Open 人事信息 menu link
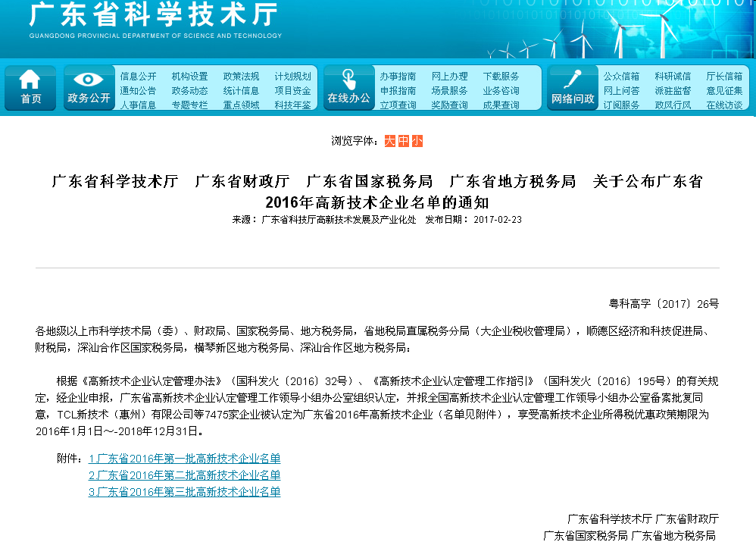The height and width of the screenshot is (542, 756). 138,105
